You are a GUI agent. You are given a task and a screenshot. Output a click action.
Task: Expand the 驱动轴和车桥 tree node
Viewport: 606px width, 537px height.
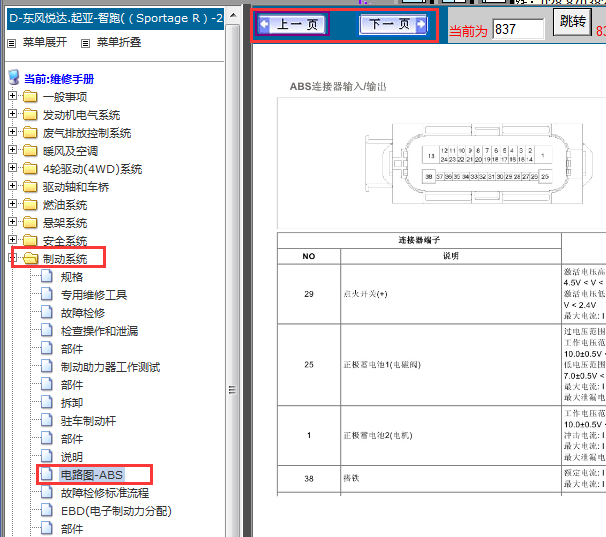pos(12,186)
